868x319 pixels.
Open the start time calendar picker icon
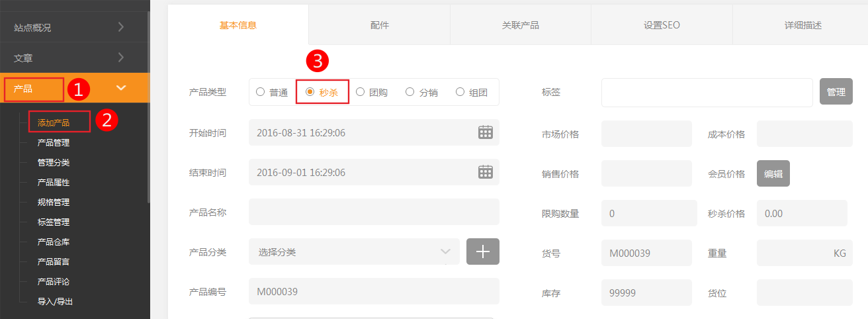pos(486,132)
